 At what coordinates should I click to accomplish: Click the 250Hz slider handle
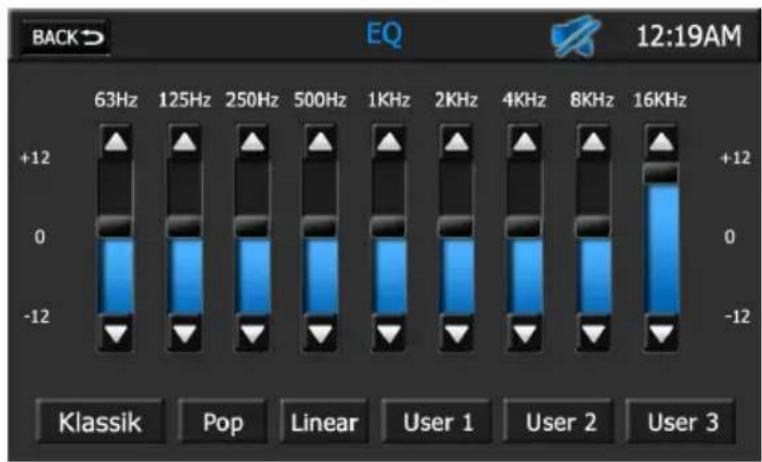click(x=252, y=227)
